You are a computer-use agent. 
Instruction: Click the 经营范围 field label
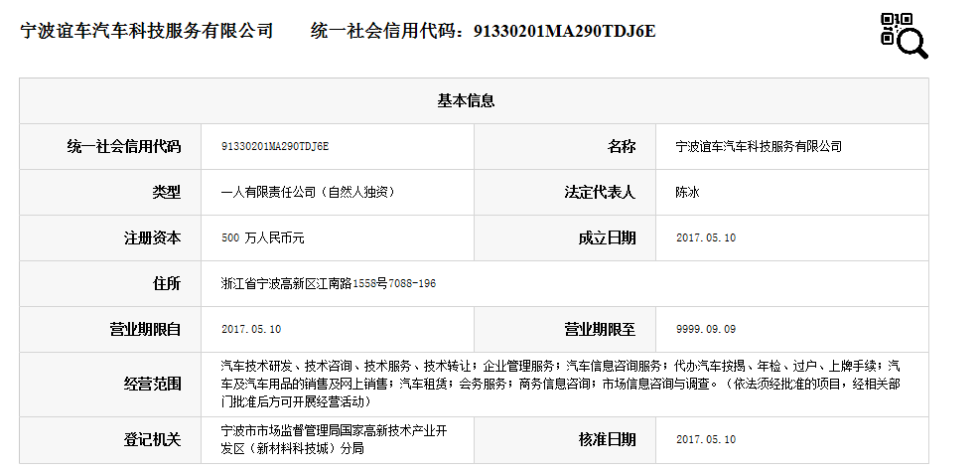(x=153, y=384)
